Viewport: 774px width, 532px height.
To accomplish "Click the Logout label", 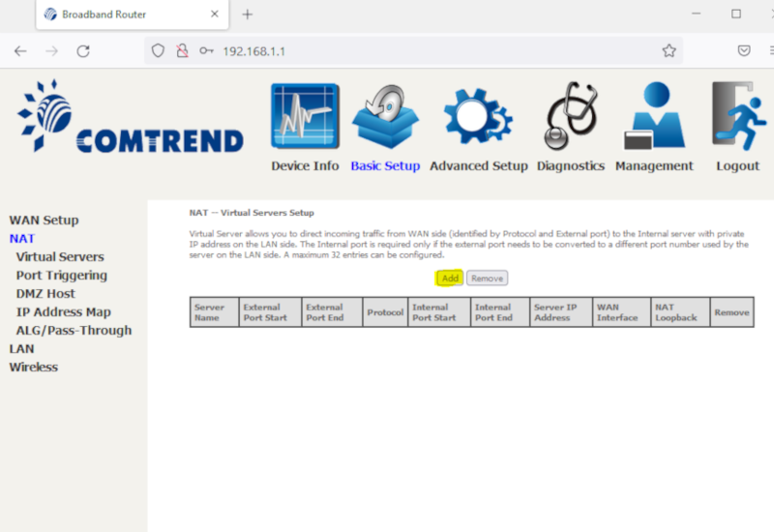I will coord(737,165).
